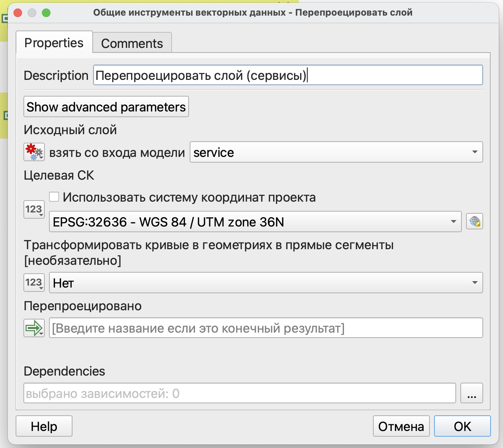Click Show advanced parameters button
This screenshot has width=503, height=448.
[x=106, y=106]
